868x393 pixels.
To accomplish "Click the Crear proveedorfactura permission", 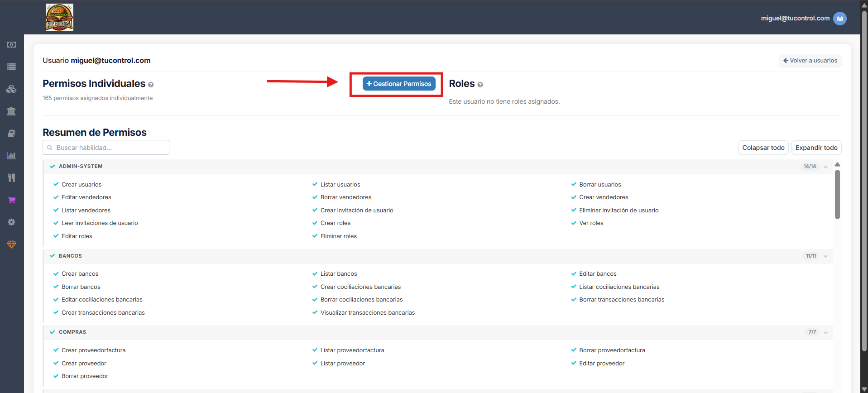I will [93, 350].
